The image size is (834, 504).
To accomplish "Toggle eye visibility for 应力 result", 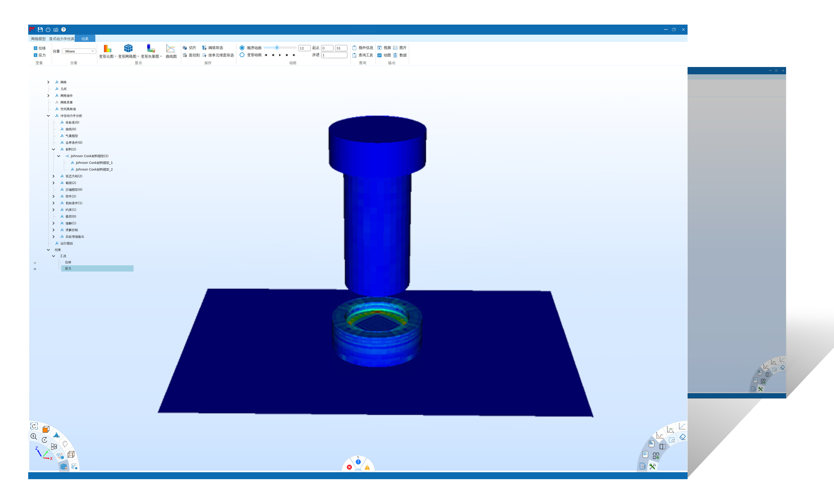I will 35,269.
